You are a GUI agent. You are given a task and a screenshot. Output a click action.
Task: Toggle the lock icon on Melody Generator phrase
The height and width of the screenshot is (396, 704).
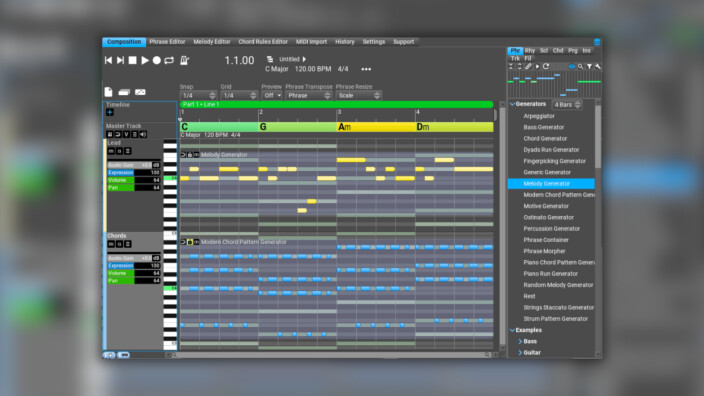coord(190,155)
